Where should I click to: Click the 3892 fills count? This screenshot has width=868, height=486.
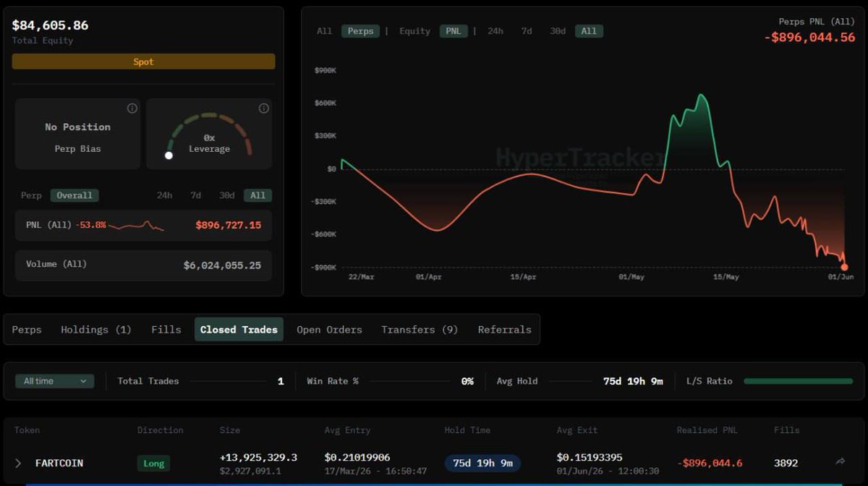(x=786, y=463)
